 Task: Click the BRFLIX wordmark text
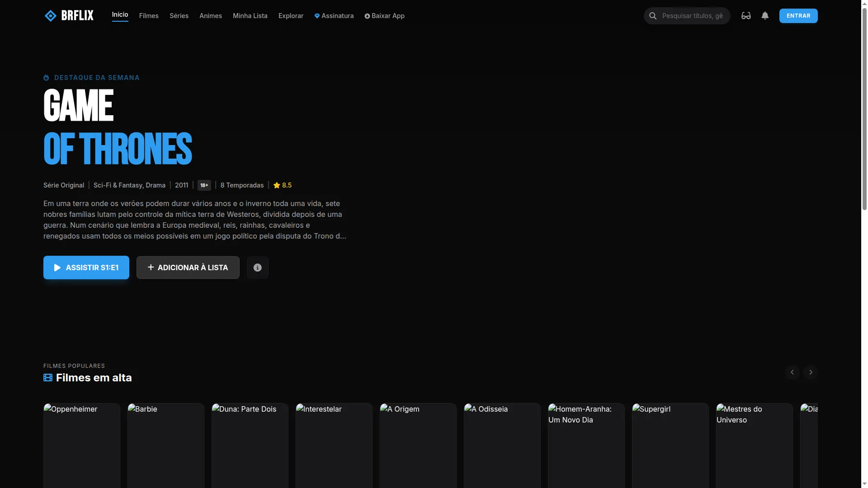pos(77,15)
